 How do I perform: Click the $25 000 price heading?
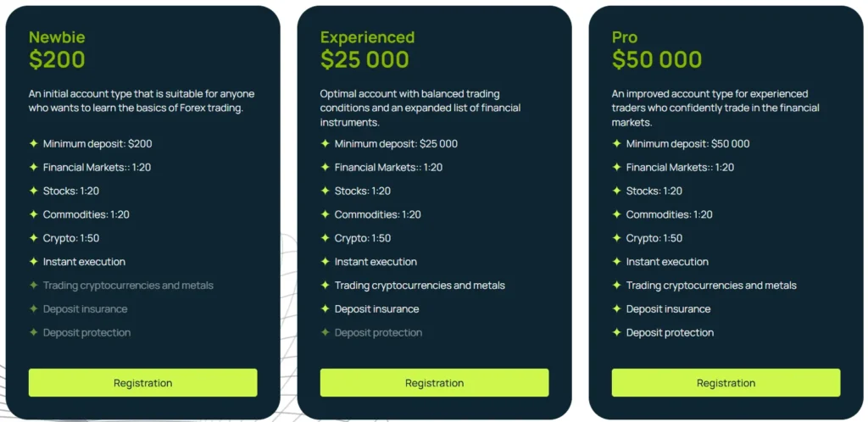[364, 60]
